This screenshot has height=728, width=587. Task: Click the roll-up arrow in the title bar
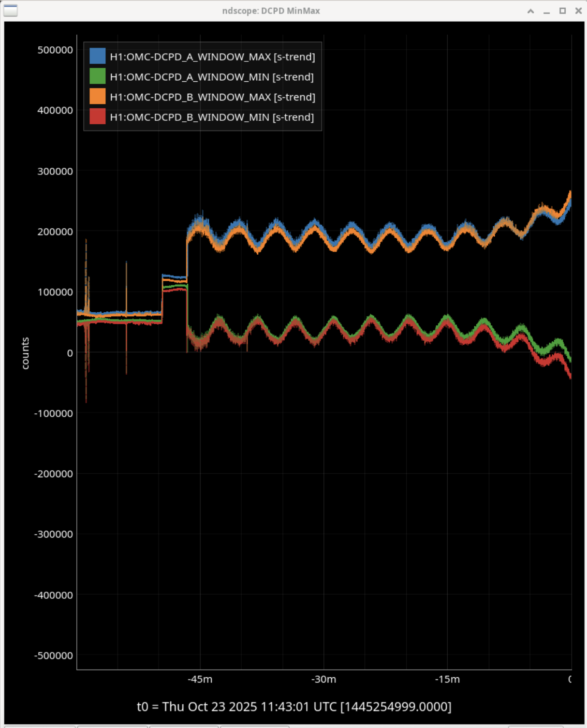[530, 11]
